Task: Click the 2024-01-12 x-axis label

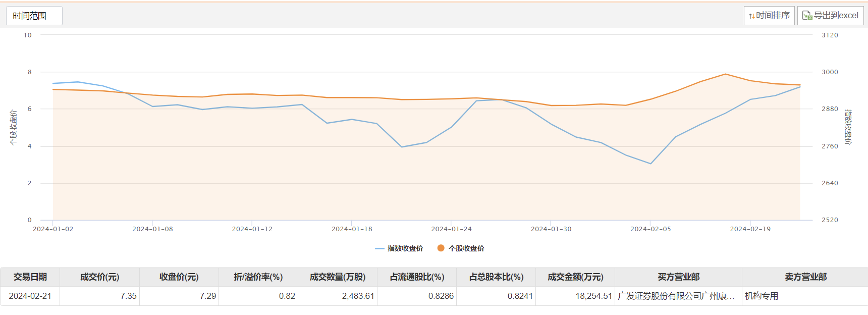Action: 252,229
